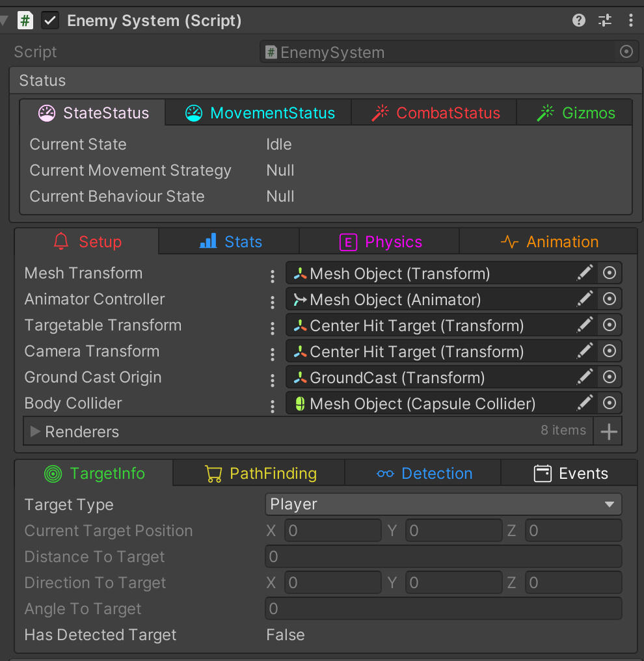
Task: Click the Distance To Target field
Action: click(x=443, y=556)
